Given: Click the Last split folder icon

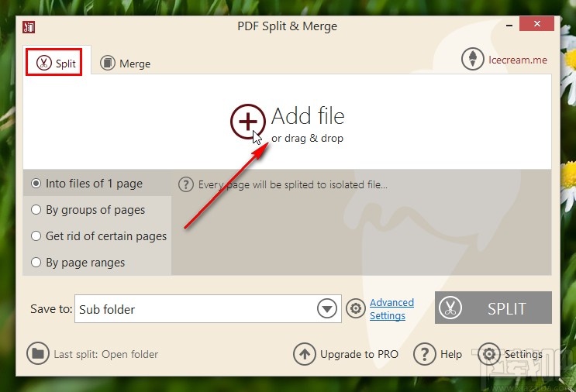Looking at the screenshot, I should (x=37, y=353).
